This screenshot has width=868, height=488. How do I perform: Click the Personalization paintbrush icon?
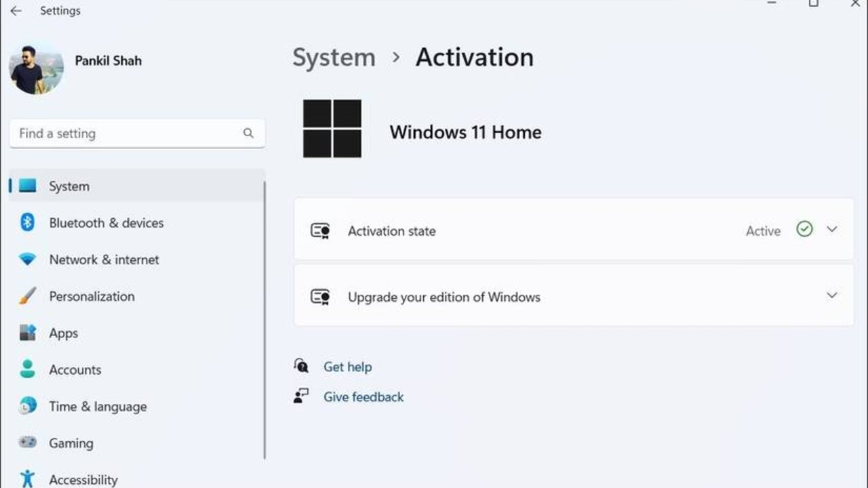(27, 296)
